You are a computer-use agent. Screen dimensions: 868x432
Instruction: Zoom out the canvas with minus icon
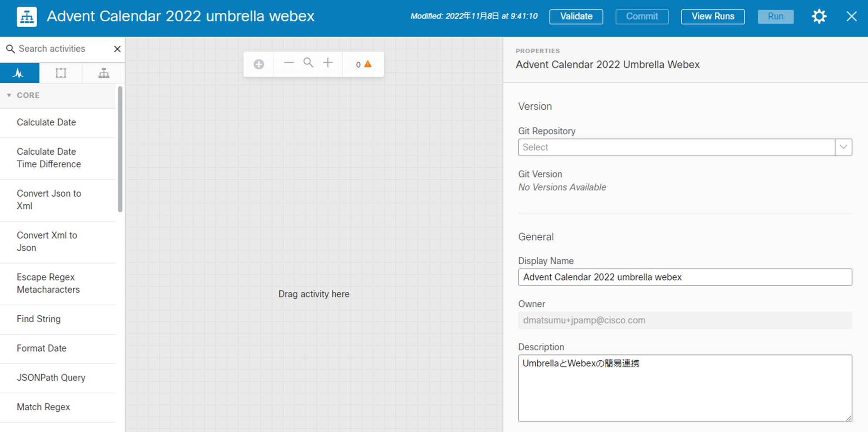coord(289,63)
